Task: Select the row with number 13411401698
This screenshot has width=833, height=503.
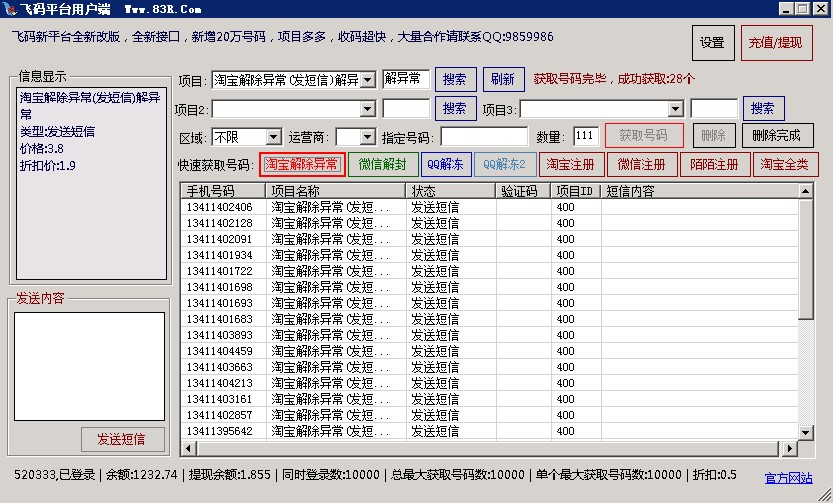Action: coord(489,287)
